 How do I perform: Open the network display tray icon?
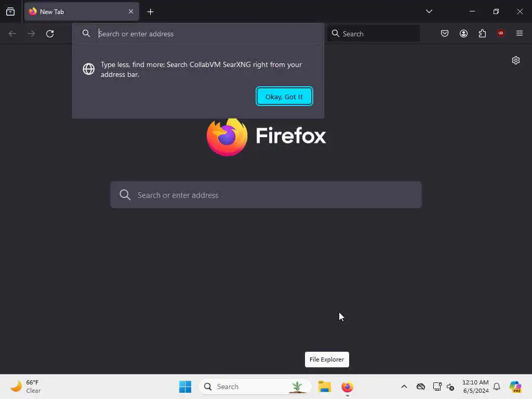click(x=437, y=387)
